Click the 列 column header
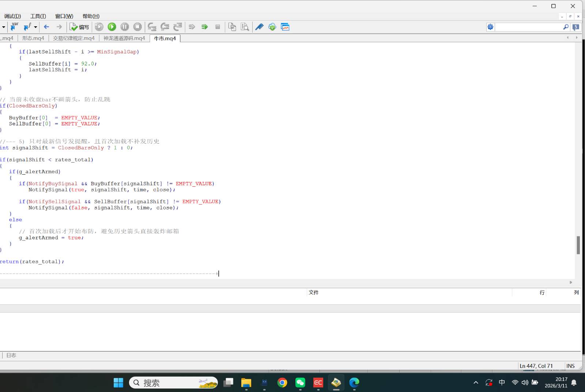 pyautogui.click(x=576, y=292)
